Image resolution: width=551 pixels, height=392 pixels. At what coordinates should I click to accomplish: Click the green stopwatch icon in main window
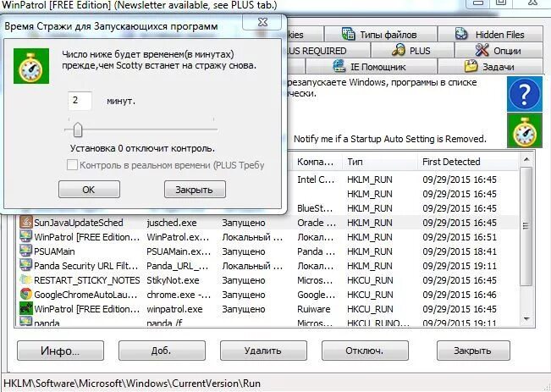(524, 130)
